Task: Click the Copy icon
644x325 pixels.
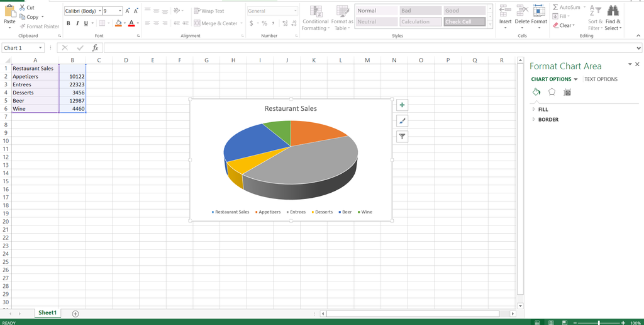Action: [22, 17]
